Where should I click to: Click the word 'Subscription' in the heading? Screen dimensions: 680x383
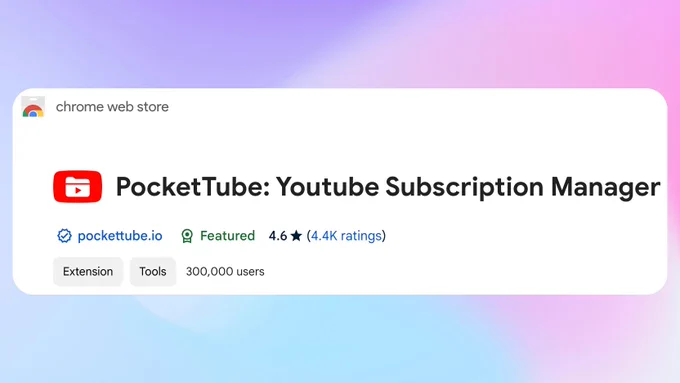[464, 188]
